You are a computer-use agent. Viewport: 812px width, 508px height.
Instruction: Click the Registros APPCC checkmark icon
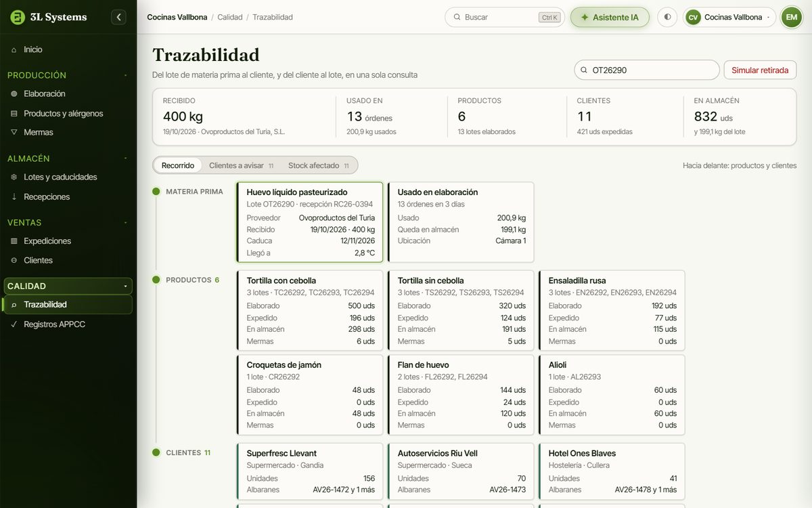coord(14,324)
